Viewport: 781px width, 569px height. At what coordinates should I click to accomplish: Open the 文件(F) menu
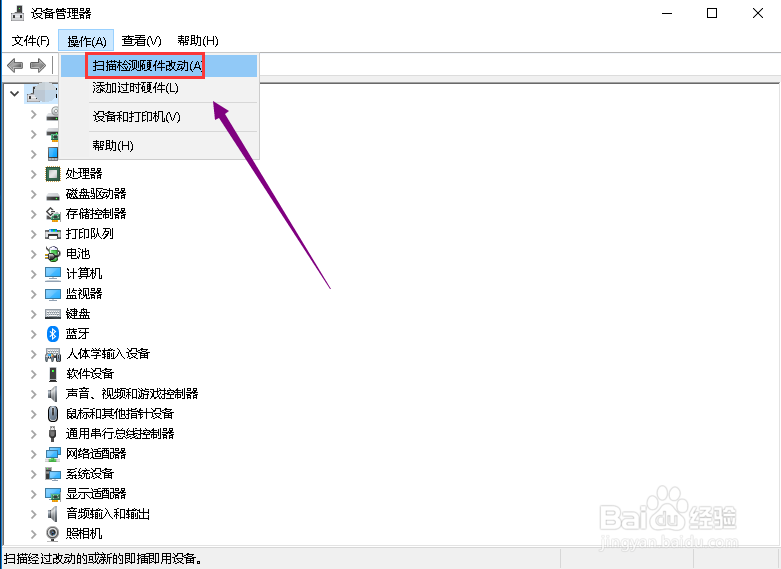31,40
